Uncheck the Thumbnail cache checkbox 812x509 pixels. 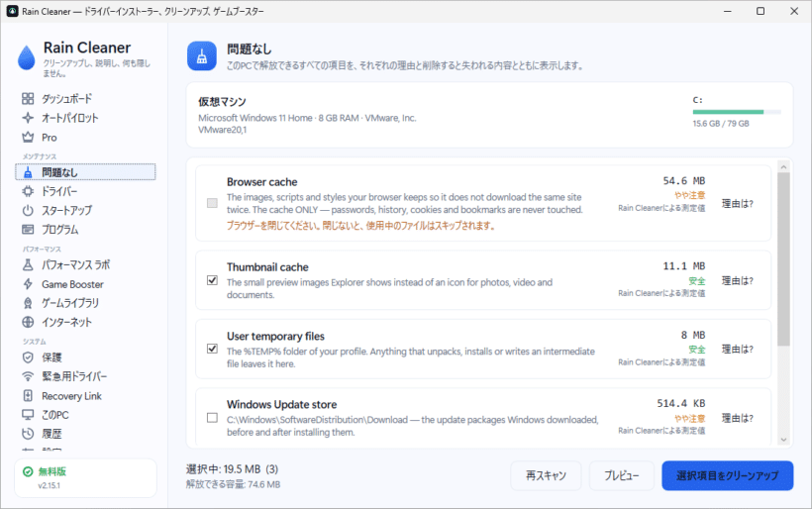(x=212, y=280)
